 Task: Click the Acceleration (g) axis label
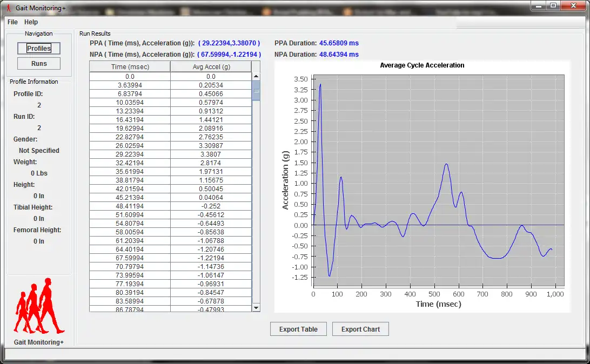pyautogui.click(x=285, y=180)
